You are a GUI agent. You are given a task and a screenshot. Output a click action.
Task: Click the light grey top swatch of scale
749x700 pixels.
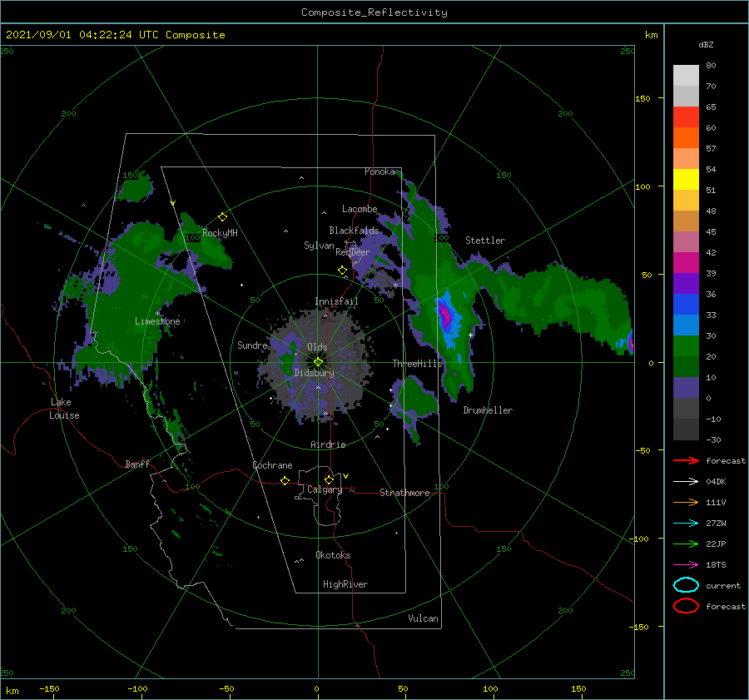tap(686, 76)
